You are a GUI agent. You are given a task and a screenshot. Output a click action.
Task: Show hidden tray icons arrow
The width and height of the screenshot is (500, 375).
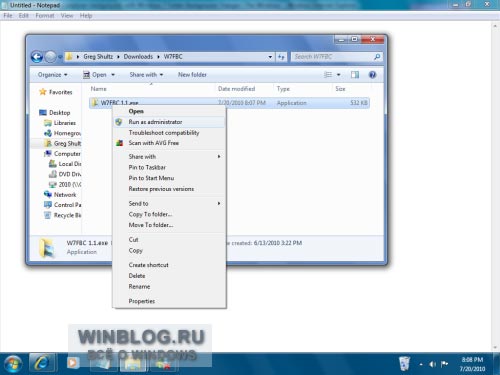point(421,365)
